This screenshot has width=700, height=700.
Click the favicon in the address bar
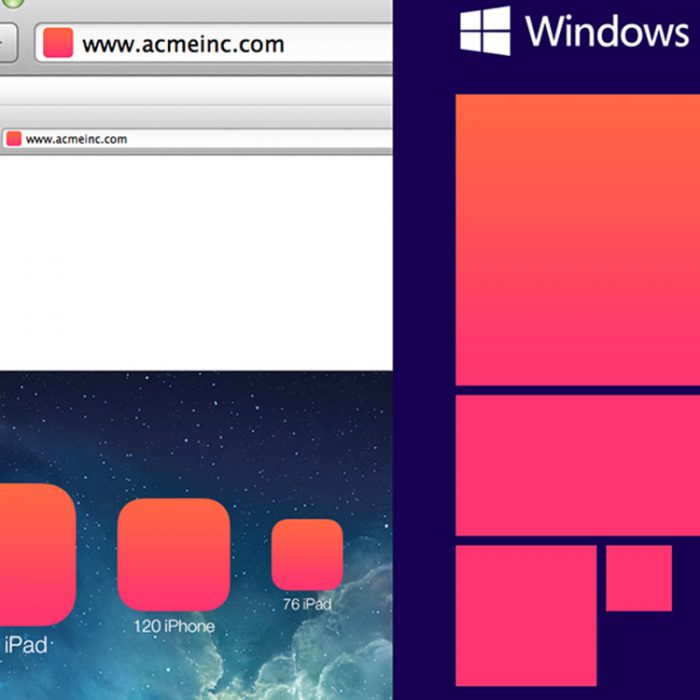[x=58, y=43]
